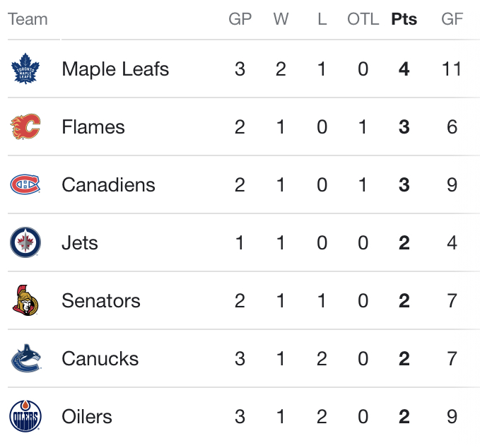The width and height of the screenshot is (480, 448).
Task: Select the Canadiens team name
Action: coord(108,184)
